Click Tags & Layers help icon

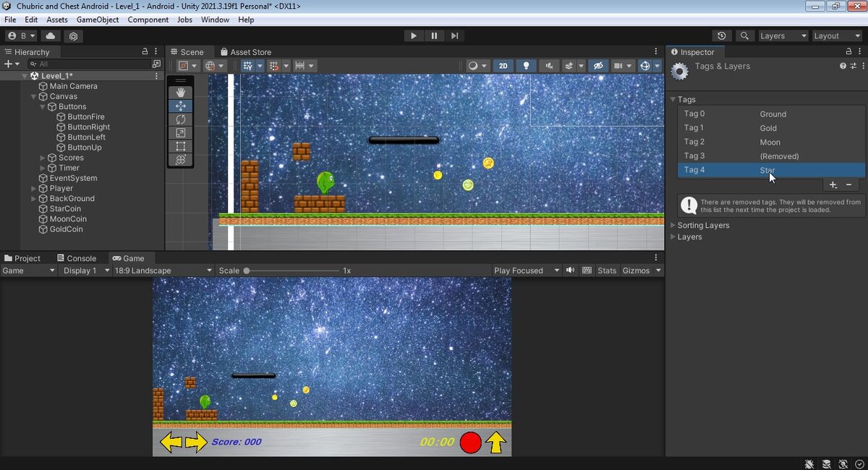coord(843,66)
